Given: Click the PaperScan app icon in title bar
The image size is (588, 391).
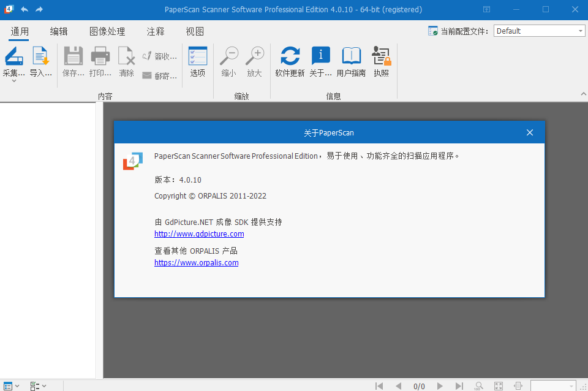Looking at the screenshot, I should 9,9.
